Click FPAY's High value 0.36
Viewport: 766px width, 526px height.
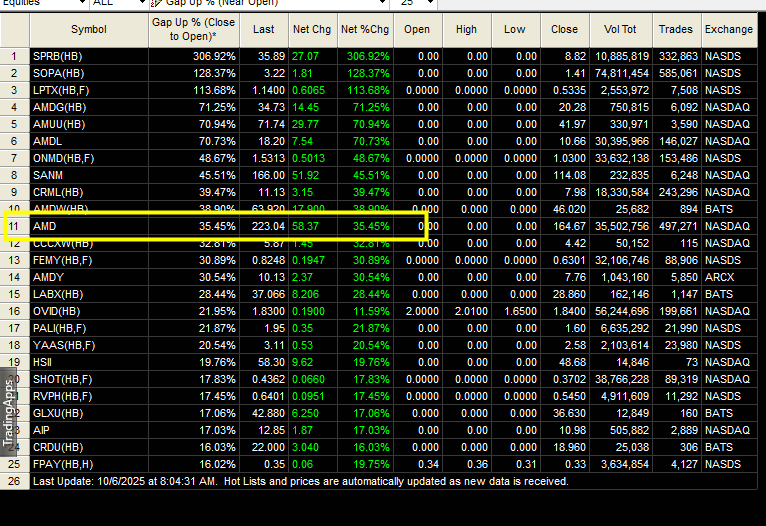[x=467, y=464]
